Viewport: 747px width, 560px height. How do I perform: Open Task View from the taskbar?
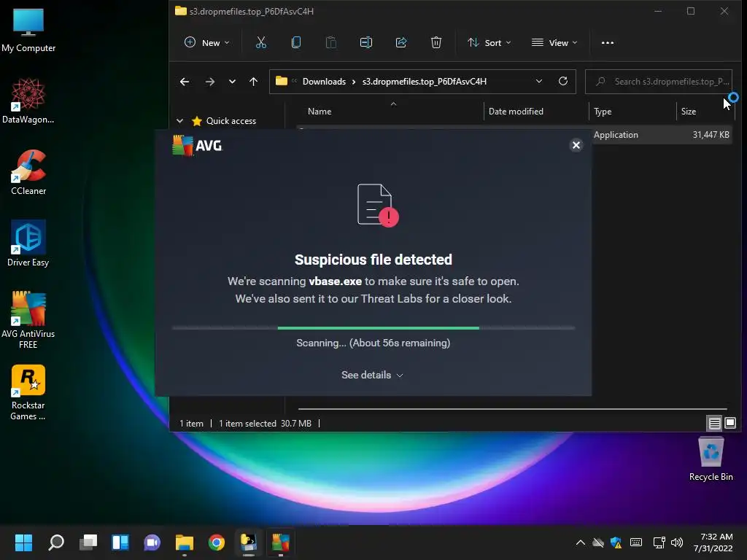point(88,542)
